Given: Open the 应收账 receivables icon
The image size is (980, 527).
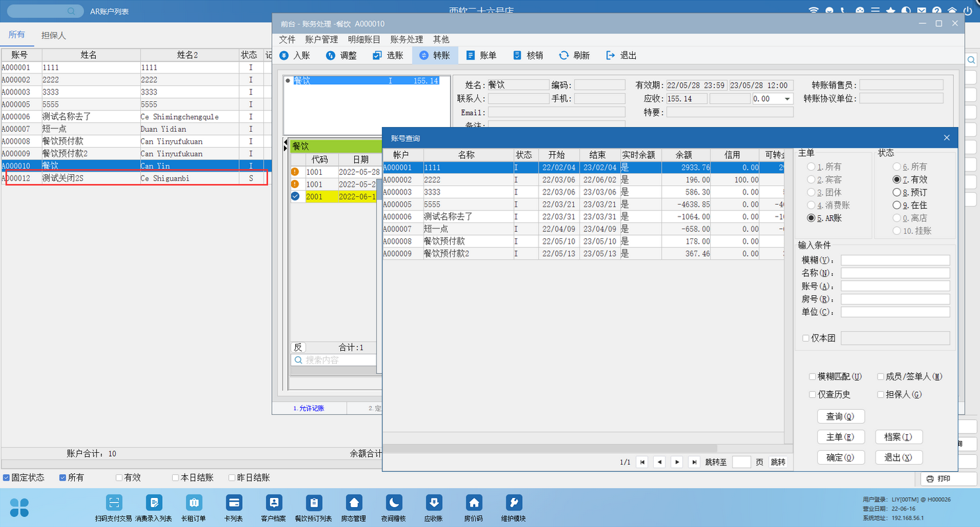Looking at the screenshot, I should (x=433, y=503).
